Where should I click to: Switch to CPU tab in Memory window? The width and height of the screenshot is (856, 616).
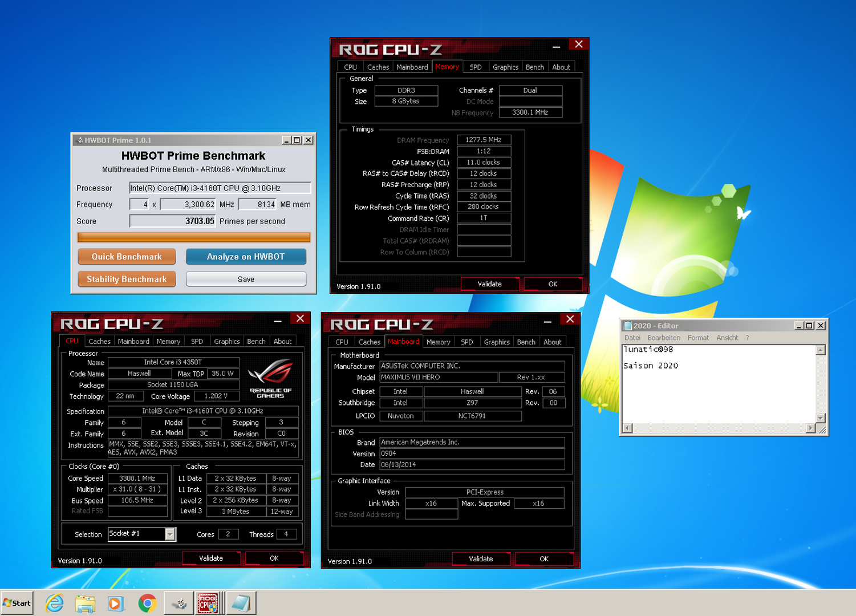point(351,67)
